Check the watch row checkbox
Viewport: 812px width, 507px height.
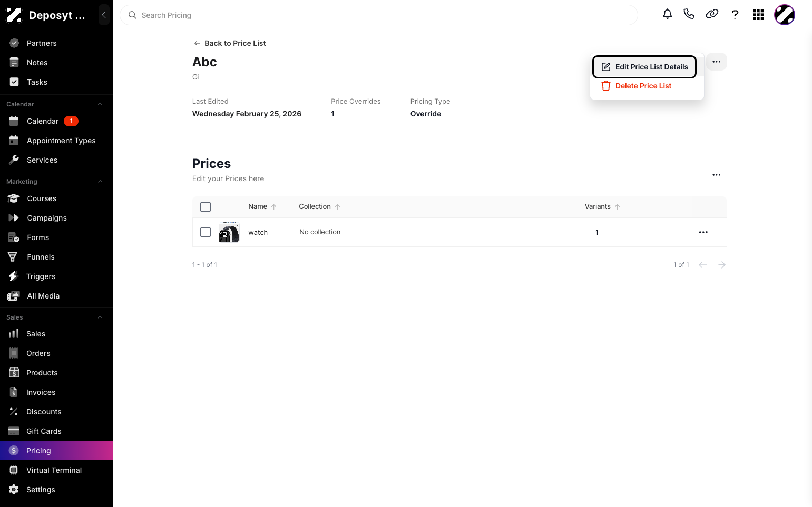click(x=206, y=232)
